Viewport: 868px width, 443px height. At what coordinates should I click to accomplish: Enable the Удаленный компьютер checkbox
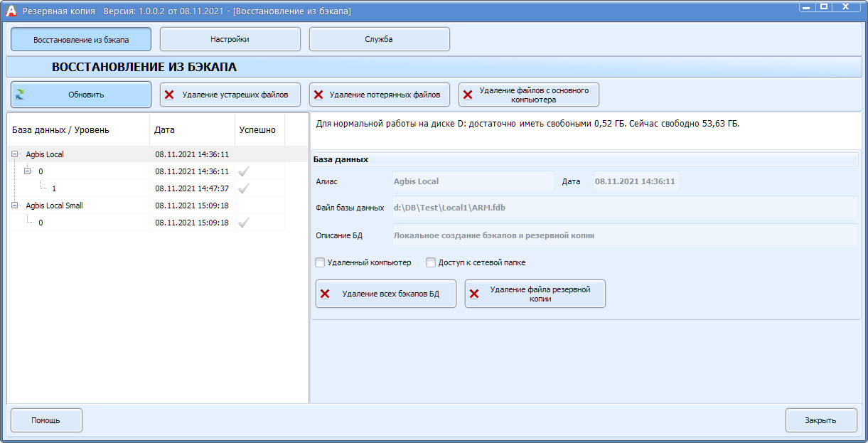point(320,262)
